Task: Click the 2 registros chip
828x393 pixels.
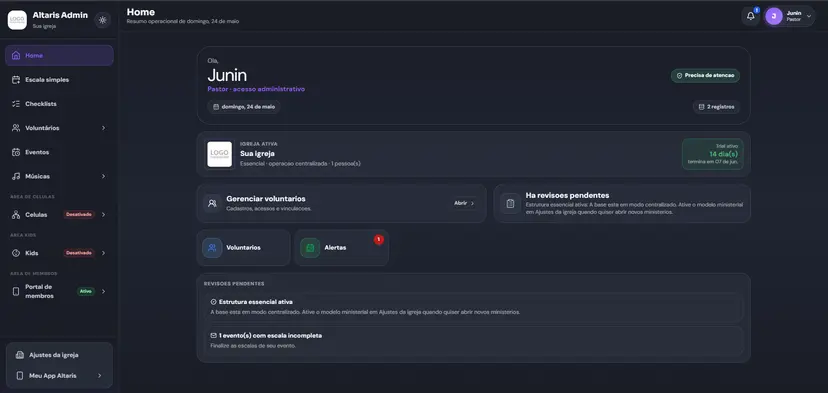Action: [x=717, y=107]
